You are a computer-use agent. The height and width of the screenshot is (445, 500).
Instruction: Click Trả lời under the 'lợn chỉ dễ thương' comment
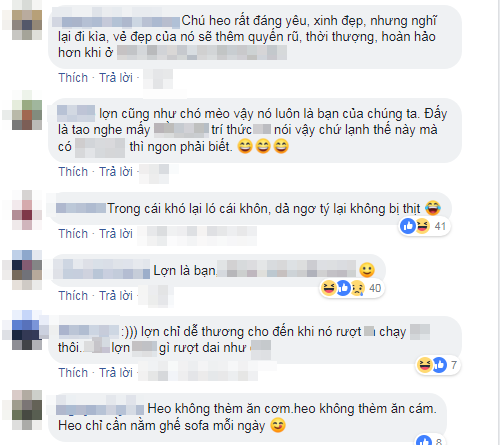tap(116, 373)
